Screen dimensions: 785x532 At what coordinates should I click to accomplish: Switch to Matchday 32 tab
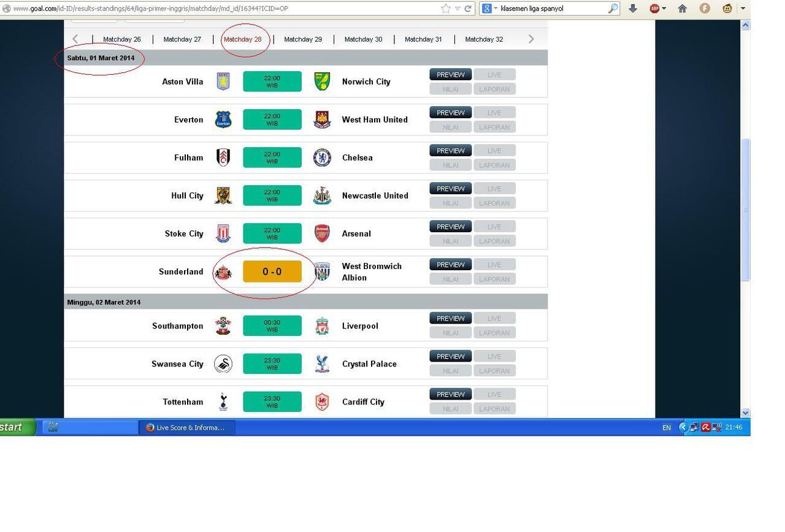(x=484, y=39)
